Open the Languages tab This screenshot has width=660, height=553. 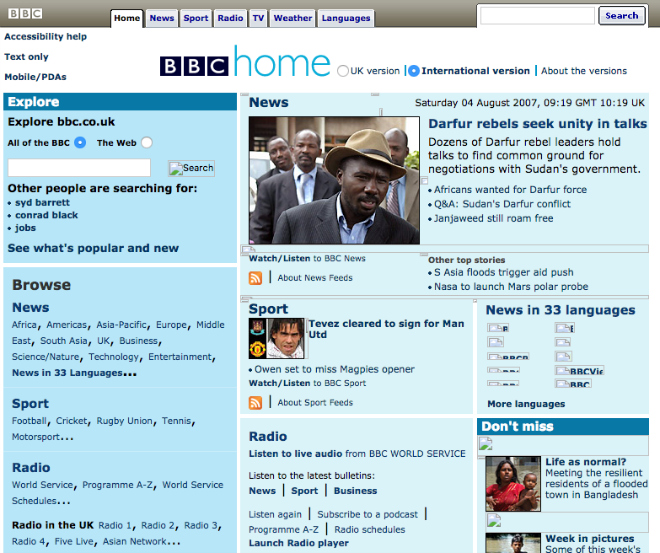[x=346, y=18]
